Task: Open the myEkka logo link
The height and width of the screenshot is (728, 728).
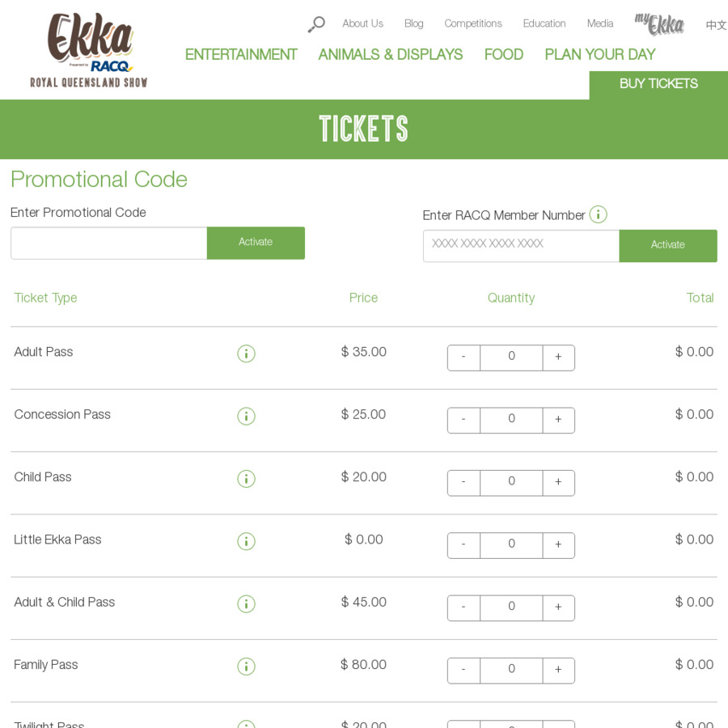Action: click(x=659, y=24)
